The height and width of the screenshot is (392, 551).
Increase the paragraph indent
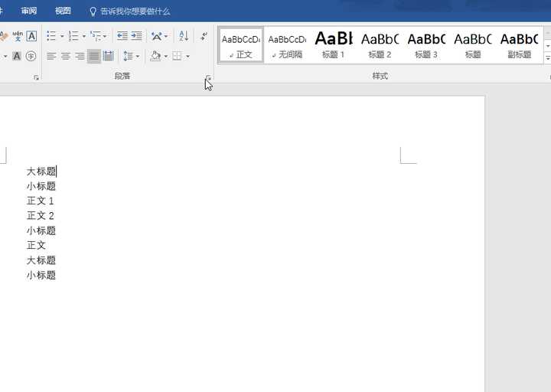point(137,36)
